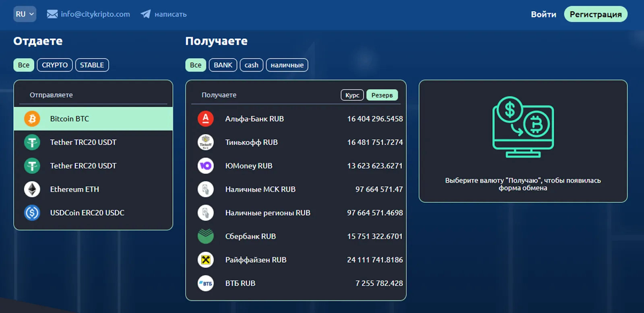This screenshot has height=313, width=644.
Task: Filter send currencies by STABLE
Action: point(92,65)
